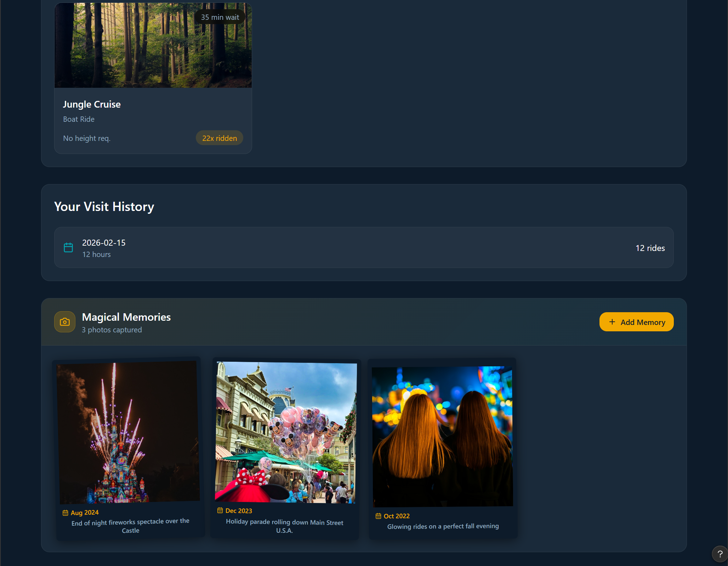
Task: Click the plus icon in Add Memory
Action: point(612,322)
